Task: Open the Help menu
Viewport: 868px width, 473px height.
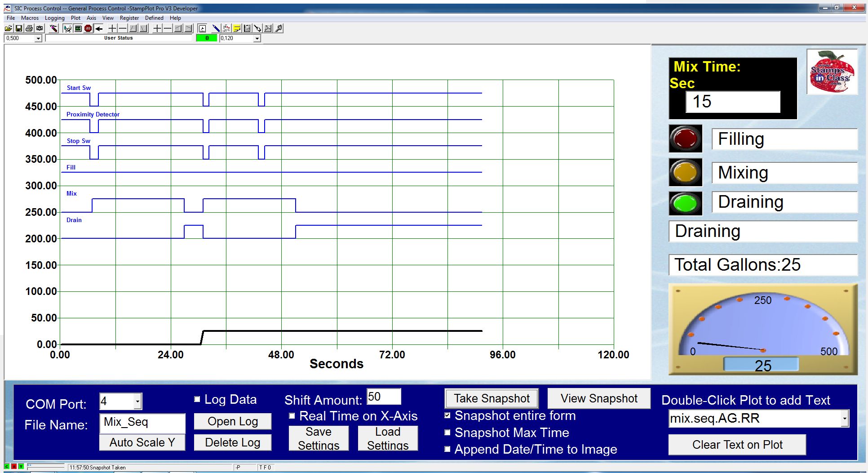Action: click(x=175, y=18)
